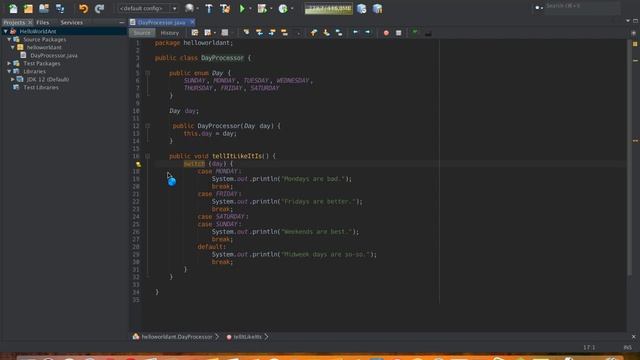The image size is (640, 360).
Task: Jump to previous occurrence in editor toolbar
Action: coord(259,33)
